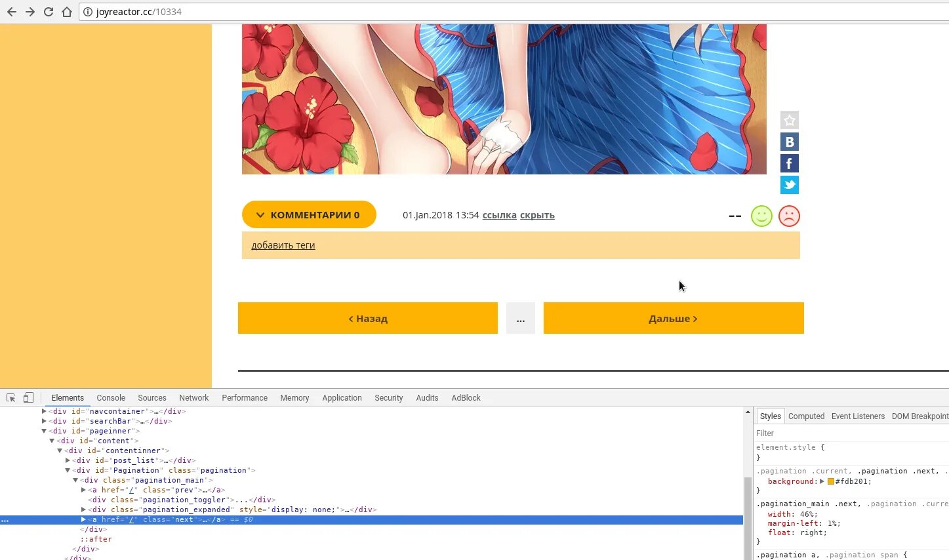
Task: Expand the navcontainer div node
Action: click(x=44, y=411)
